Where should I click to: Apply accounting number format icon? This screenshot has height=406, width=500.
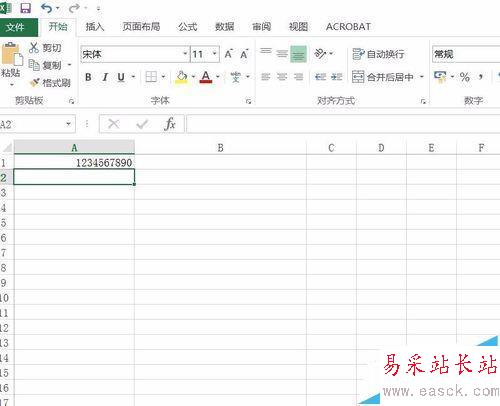pos(440,77)
